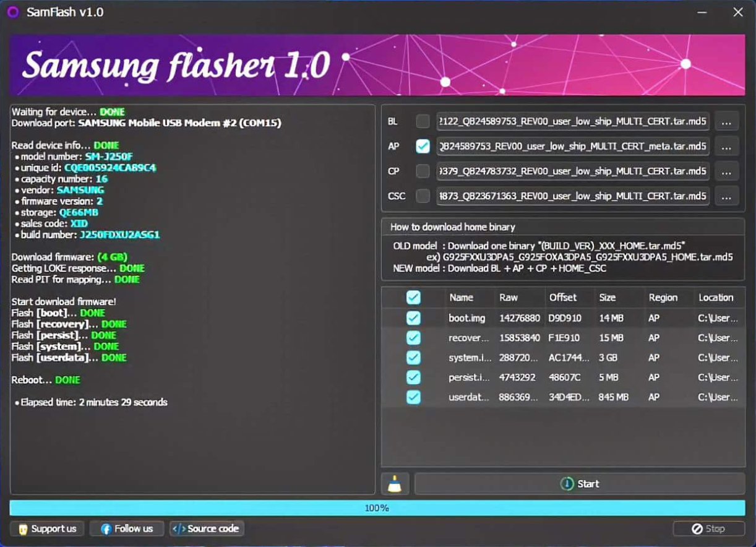Click the broom clear-log icon button
This screenshot has width=756, height=547.
click(x=395, y=484)
